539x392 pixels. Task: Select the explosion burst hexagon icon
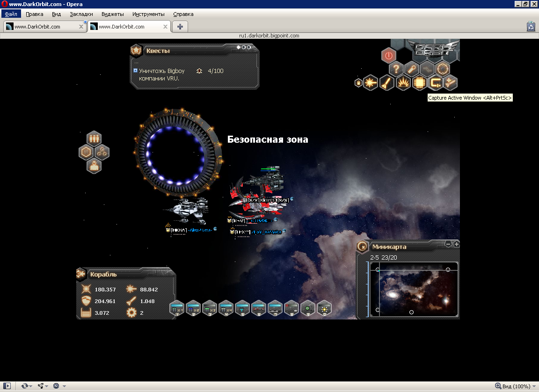403,83
